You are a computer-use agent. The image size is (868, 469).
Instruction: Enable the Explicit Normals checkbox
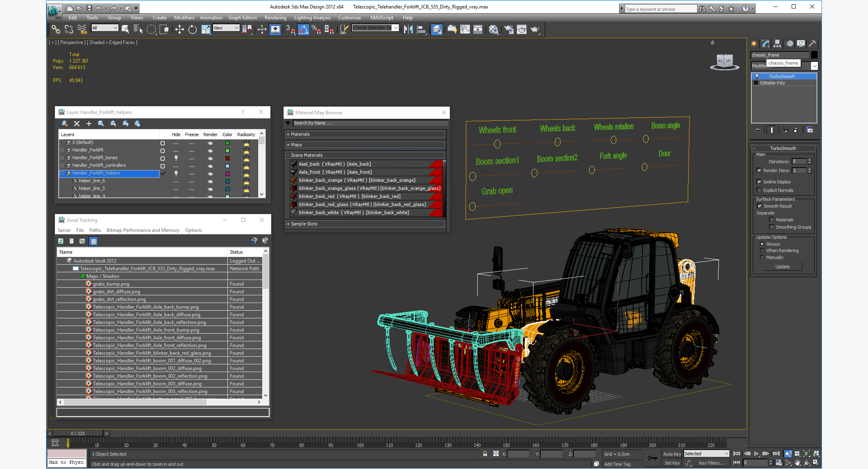point(759,190)
